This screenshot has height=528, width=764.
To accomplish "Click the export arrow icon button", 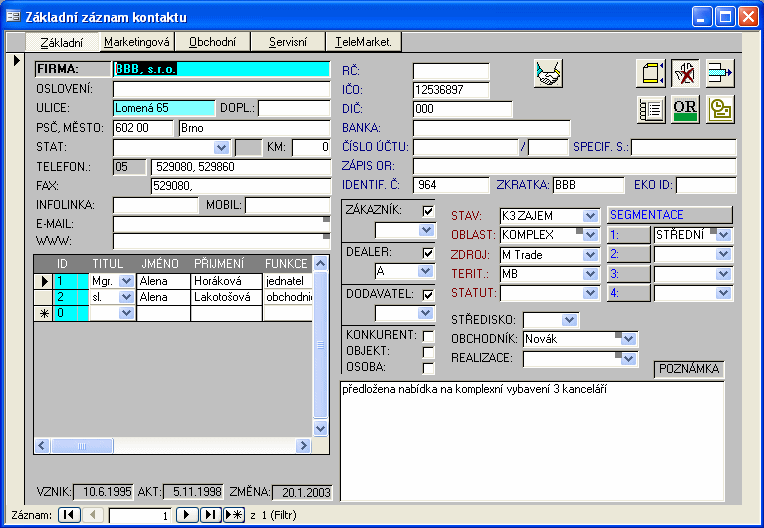I will click(x=720, y=74).
